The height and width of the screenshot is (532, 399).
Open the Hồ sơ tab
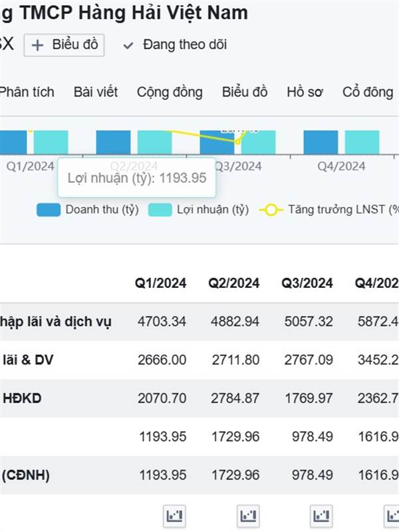pos(305,92)
